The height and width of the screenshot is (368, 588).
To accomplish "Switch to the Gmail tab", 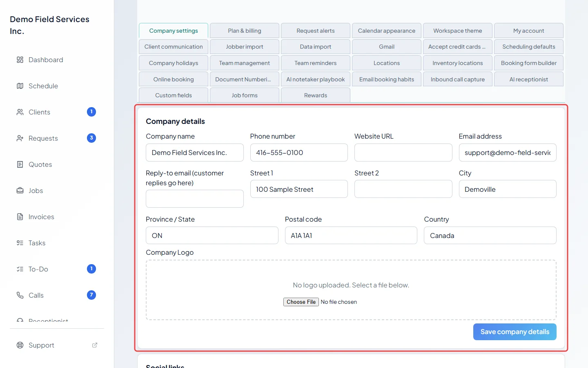I will [387, 47].
